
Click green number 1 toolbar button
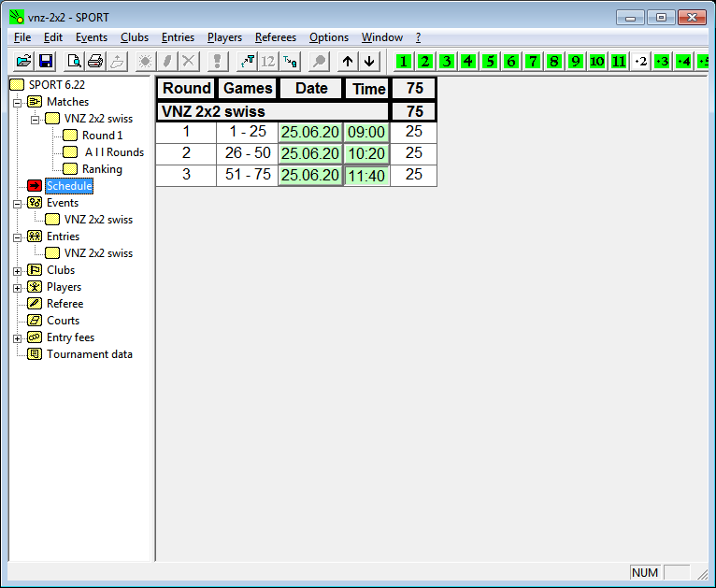[404, 62]
